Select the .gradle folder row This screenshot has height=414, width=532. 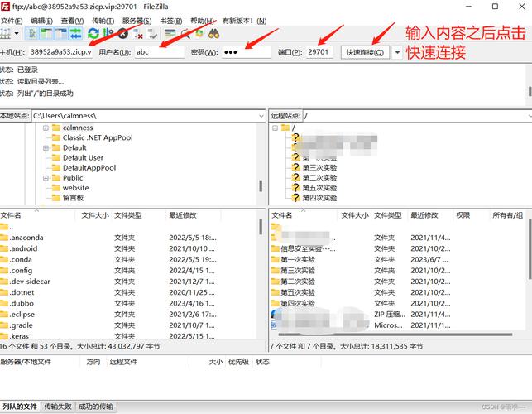[x=129, y=325]
